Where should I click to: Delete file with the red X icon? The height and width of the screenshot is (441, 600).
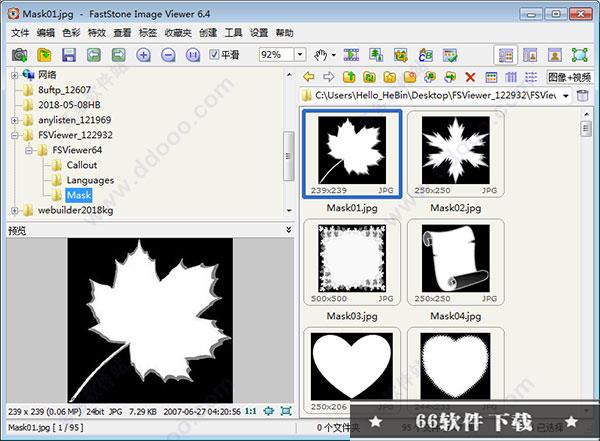tap(470, 77)
